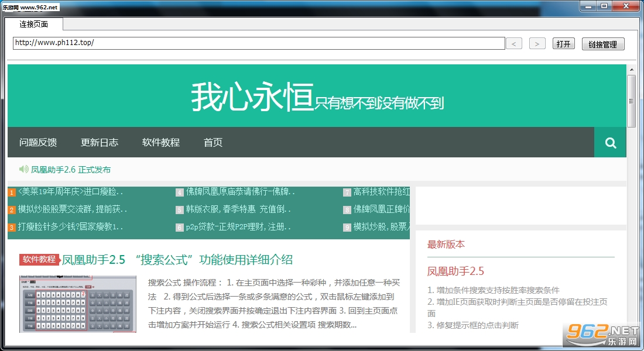This screenshot has width=644, height=351.
Task: Open 凤凰助手2.6 正式发布 announcement
Action: 71,170
